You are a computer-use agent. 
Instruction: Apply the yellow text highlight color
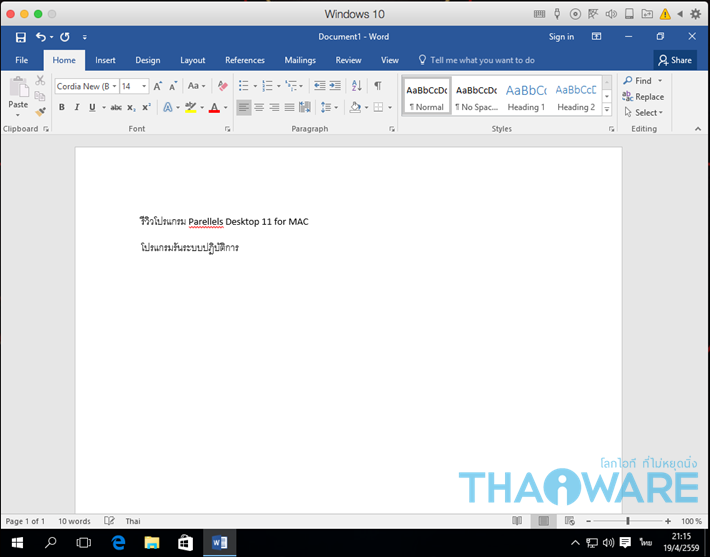point(191,107)
